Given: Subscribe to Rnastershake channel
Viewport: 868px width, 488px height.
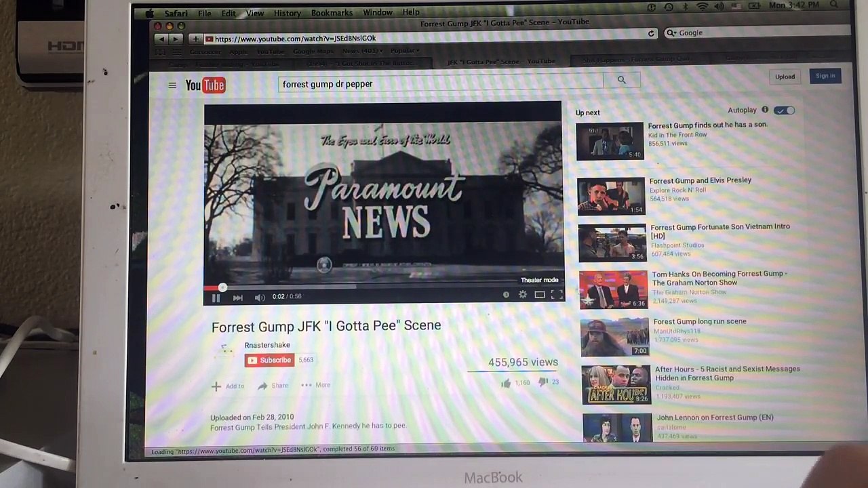Looking at the screenshot, I should [x=270, y=361].
